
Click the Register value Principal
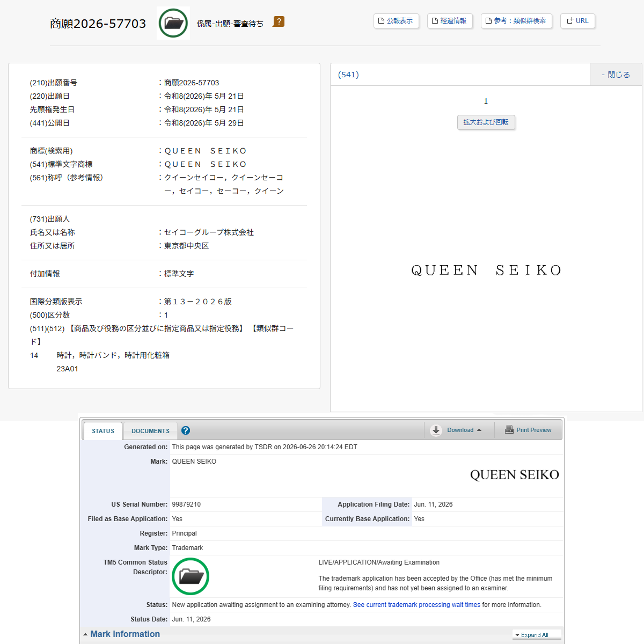click(184, 533)
